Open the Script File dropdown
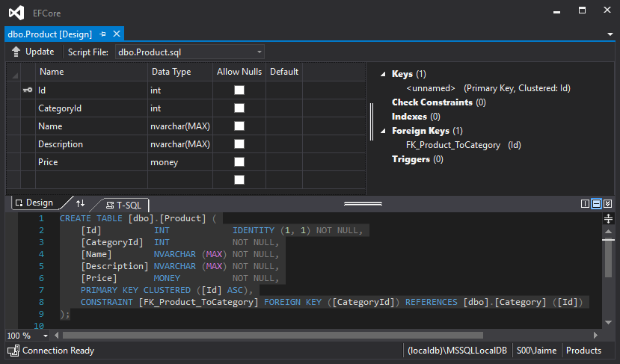Viewport: 620px width, 364px height. pyautogui.click(x=259, y=52)
